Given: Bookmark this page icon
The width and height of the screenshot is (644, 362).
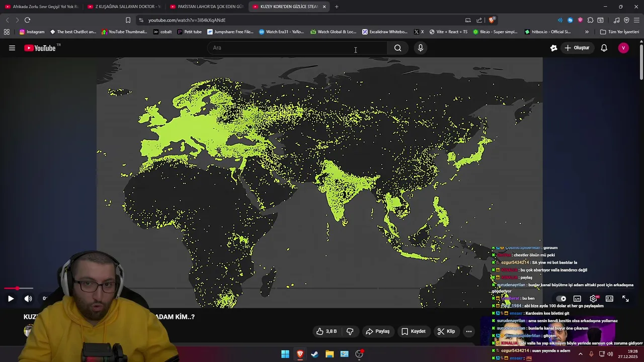Looking at the screenshot, I should [128, 20].
